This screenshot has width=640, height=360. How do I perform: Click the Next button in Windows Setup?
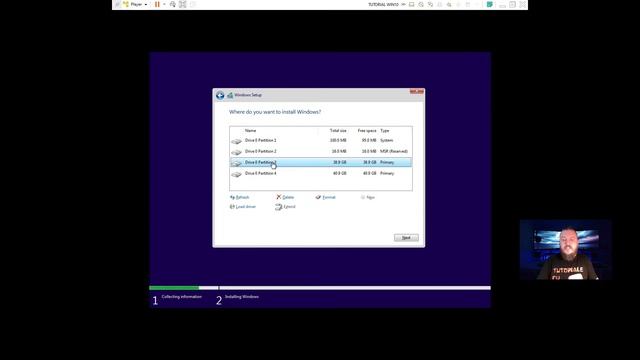pos(406,238)
